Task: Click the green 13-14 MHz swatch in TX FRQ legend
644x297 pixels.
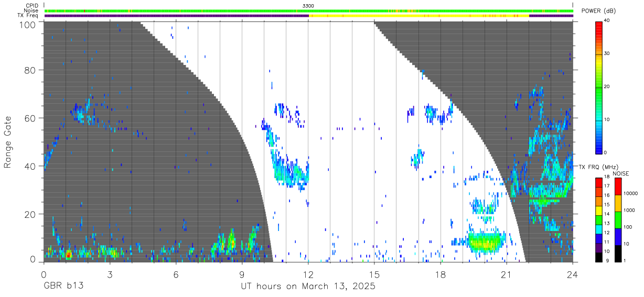Action: [x=599, y=220]
